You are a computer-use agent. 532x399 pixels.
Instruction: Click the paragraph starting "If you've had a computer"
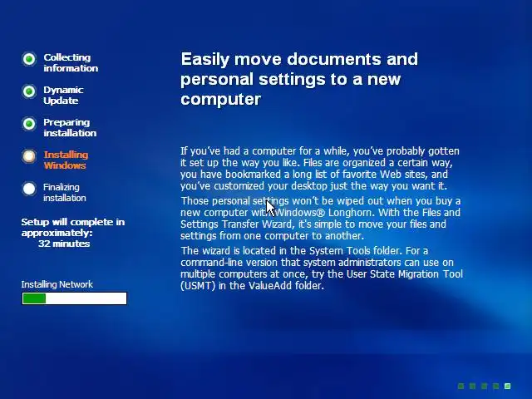(x=320, y=168)
